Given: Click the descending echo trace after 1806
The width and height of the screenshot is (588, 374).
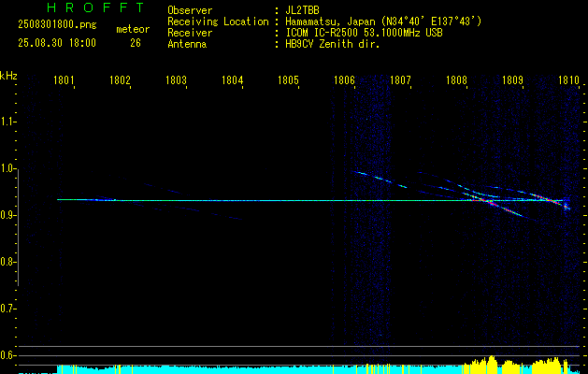Looking at the screenshot, I should (x=380, y=180).
